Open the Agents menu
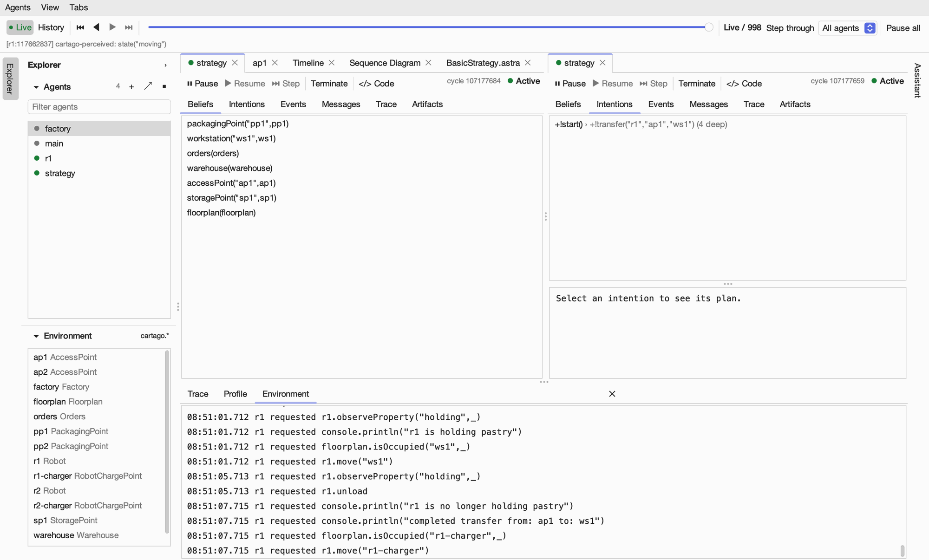The image size is (929, 560). click(x=18, y=7)
